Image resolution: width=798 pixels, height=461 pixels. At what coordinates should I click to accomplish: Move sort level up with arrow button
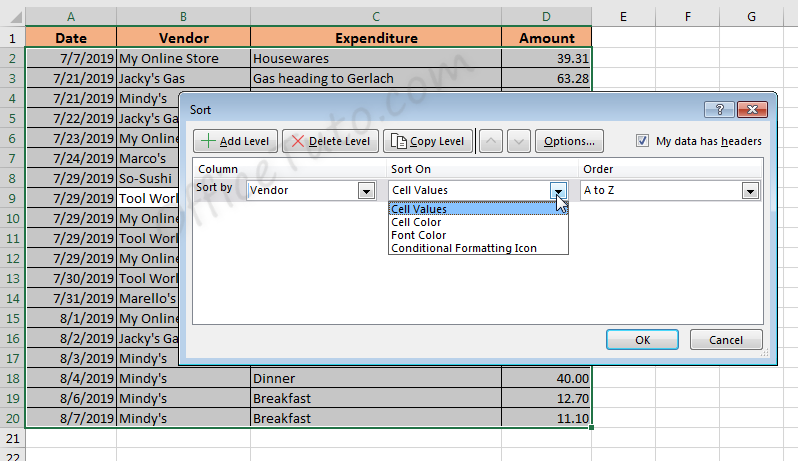pos(491,141)
